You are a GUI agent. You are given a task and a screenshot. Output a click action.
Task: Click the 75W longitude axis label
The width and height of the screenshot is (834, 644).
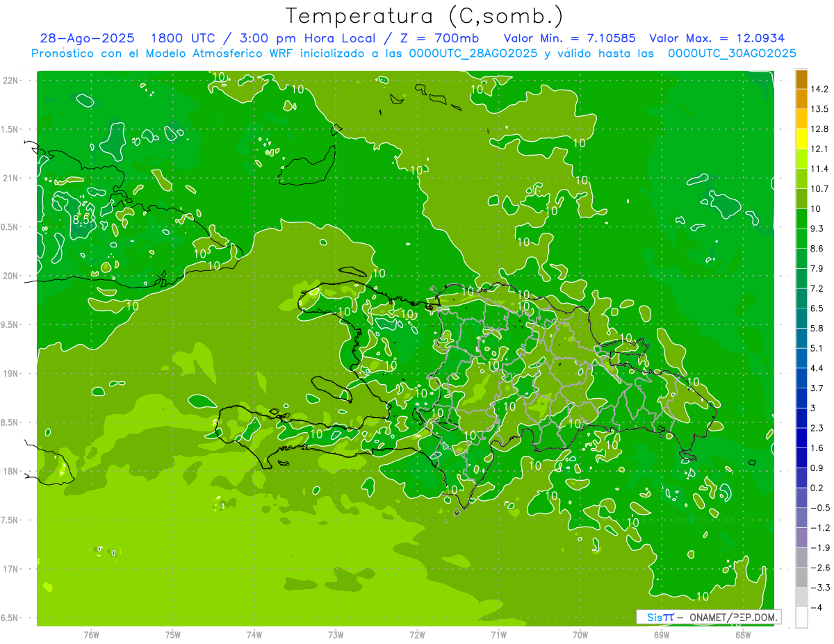coord(173,634)
